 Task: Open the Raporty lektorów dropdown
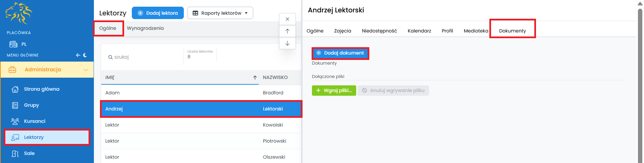point(220,13)
